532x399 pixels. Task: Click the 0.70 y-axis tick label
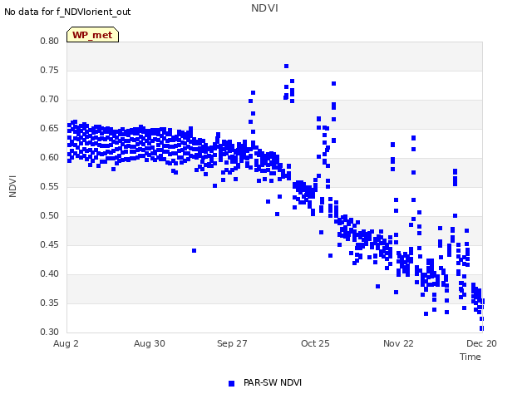[x=50, y=100]
